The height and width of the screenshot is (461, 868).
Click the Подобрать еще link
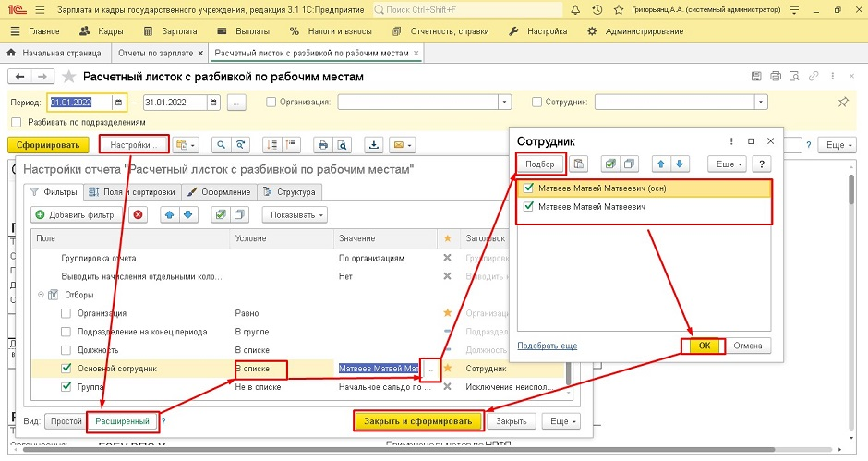click(x=547, y=346)
